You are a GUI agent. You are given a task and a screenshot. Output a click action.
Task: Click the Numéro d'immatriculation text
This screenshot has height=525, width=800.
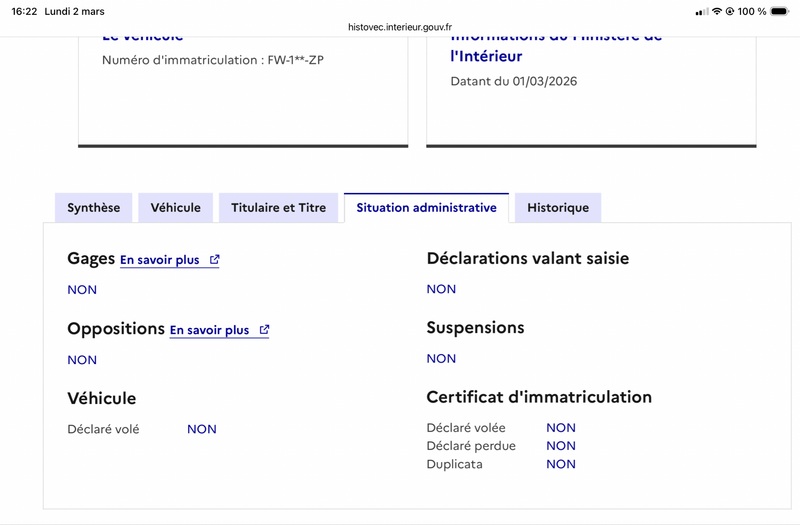pos(213,60)
